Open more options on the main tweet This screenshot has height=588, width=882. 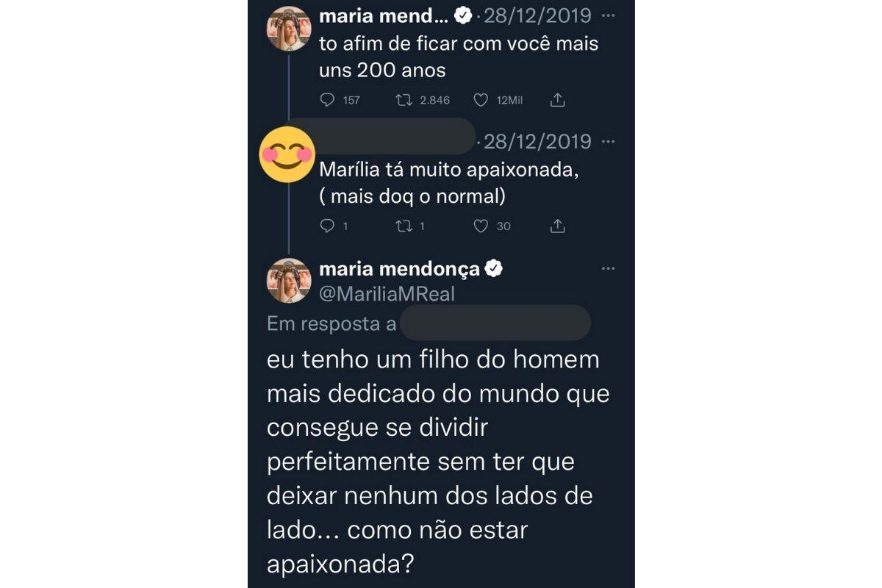pyautogui.click(x=608, y=269)
